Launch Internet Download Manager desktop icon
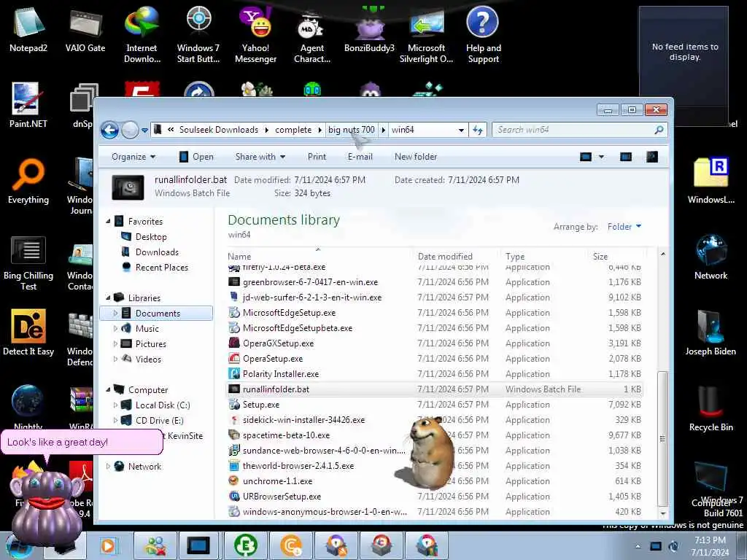The image size is (747, 560). point(142,34)
